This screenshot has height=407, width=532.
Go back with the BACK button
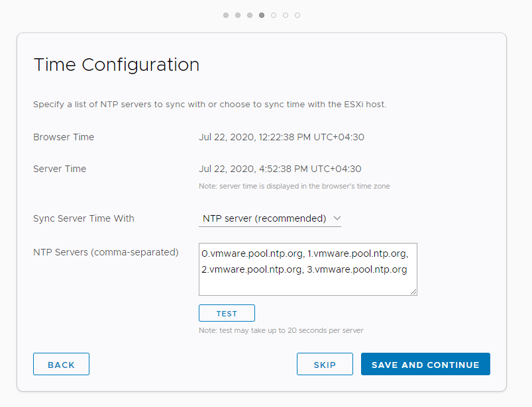pyautogui.click(x=61, y=365)
